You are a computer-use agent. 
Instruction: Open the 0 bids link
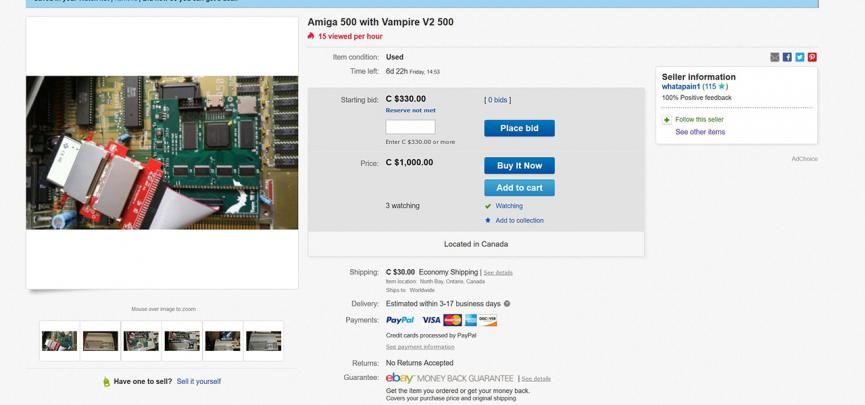497,100
